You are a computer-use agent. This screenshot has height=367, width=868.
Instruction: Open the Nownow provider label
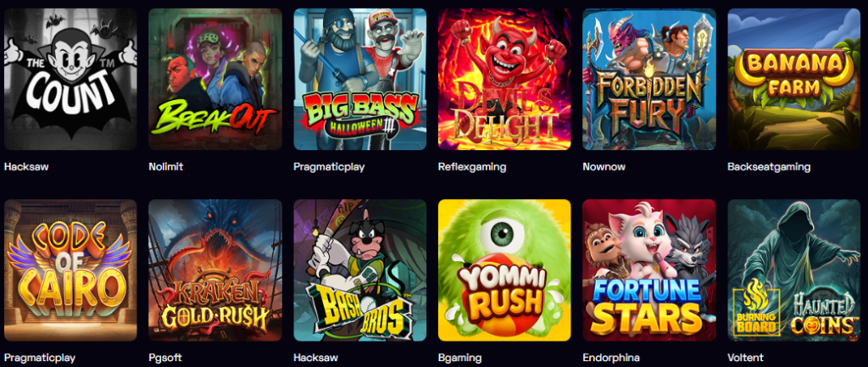click(x=604, y=167)
